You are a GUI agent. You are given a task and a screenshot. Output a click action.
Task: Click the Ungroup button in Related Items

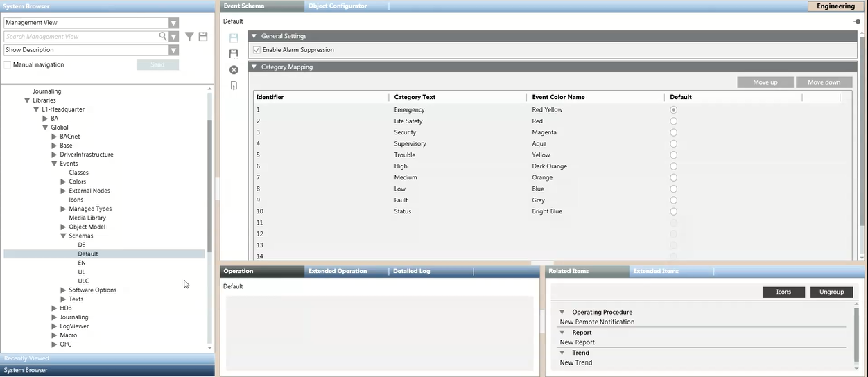click(x=831, y=292)
